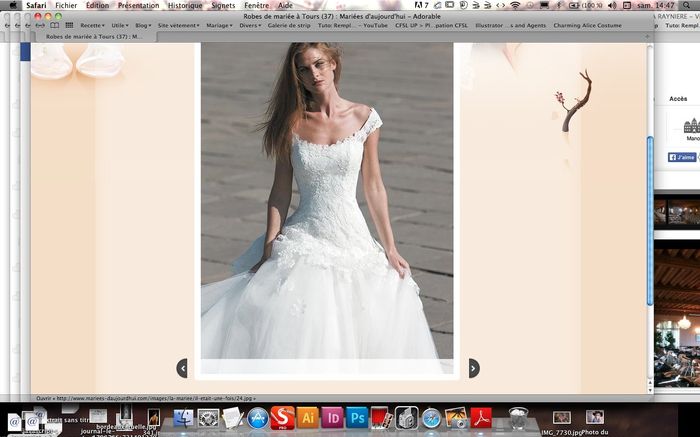This screenshot has height=437, width=700.
Task: Open the Illustrator…s and Agents bookmark
Action: tap(511, 25)
